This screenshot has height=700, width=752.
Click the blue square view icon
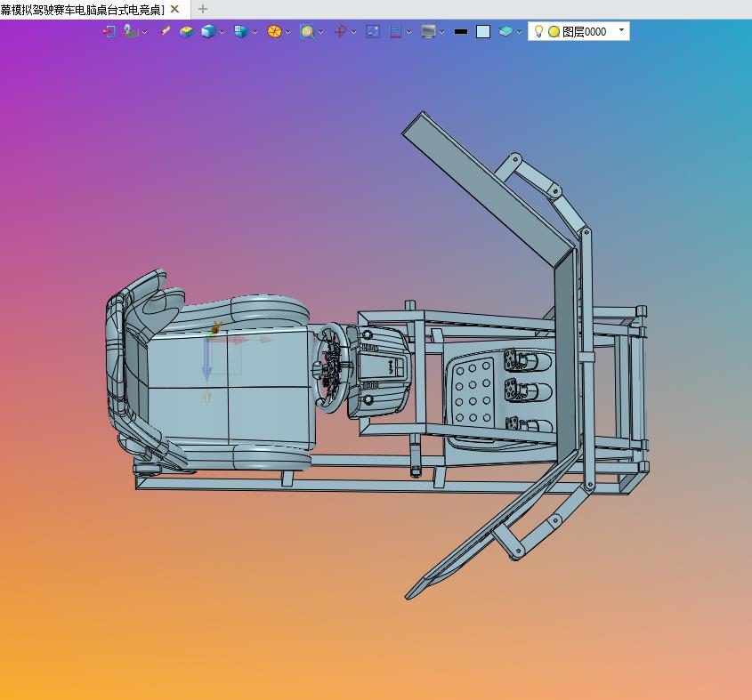click(373, 32)
